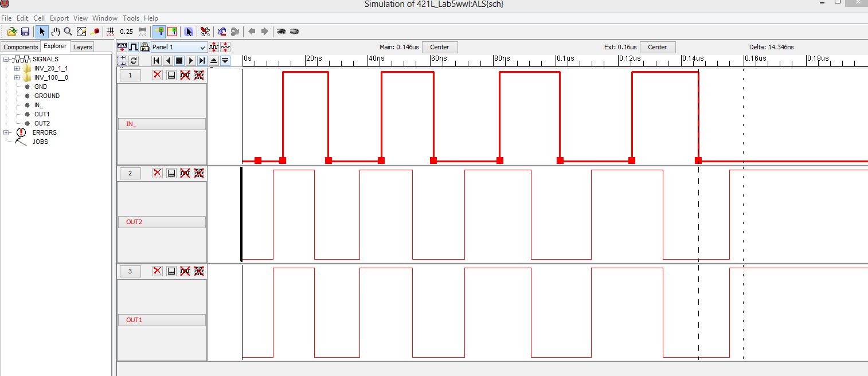Decrease grid movement with gray arrows icon

[x=143, y=32]
